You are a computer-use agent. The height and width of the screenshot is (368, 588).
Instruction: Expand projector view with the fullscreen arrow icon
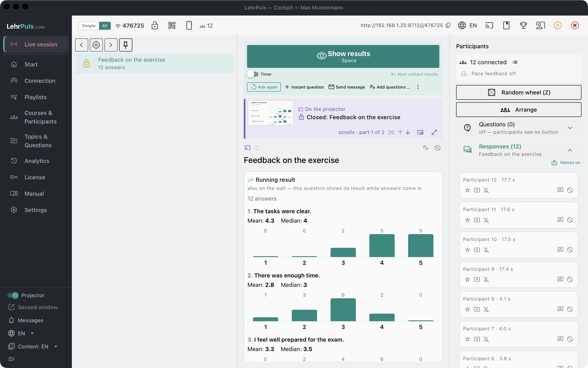click(434, 132)
